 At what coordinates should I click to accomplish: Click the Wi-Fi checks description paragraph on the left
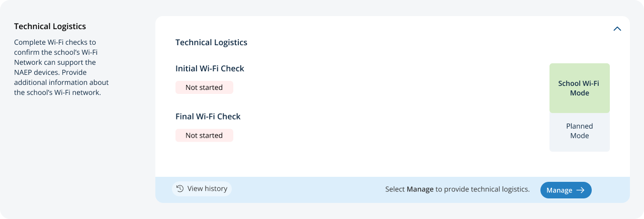[61, 67]
